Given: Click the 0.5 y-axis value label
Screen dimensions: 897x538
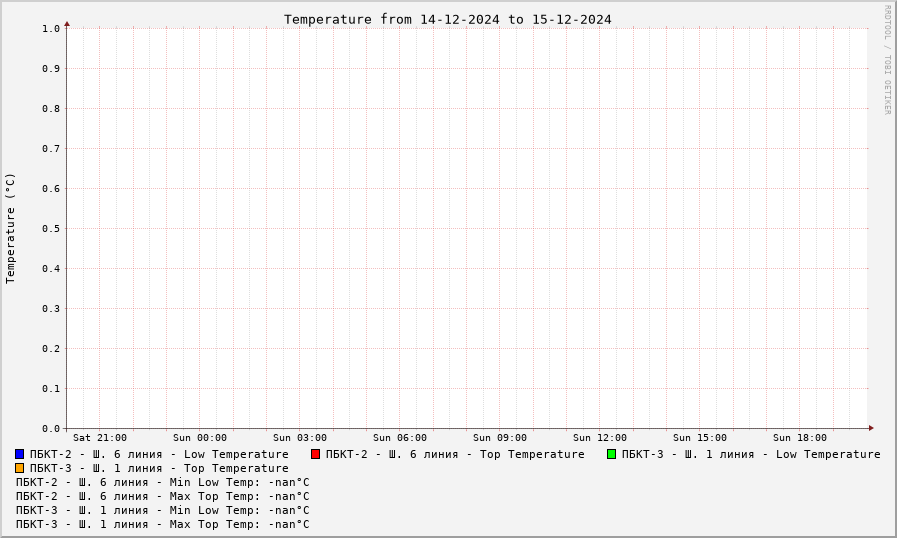Looking at the screenshot, I should (x=51, y=228).
